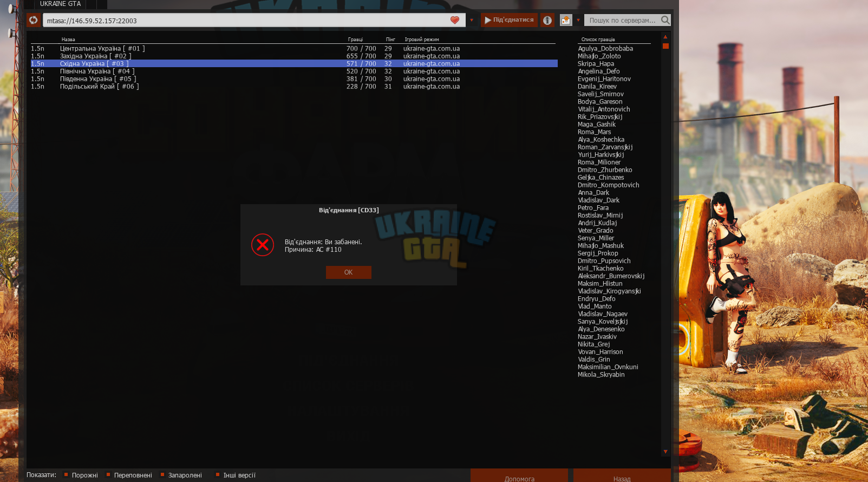
Task: Click the up arrow of the player list scrollbar
Action: tap(665, 37)
